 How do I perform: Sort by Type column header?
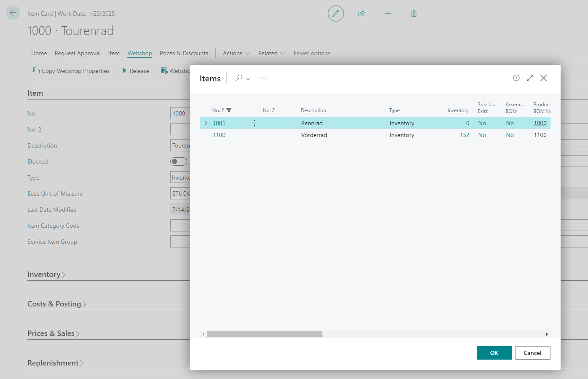click(x=395, y=110)
